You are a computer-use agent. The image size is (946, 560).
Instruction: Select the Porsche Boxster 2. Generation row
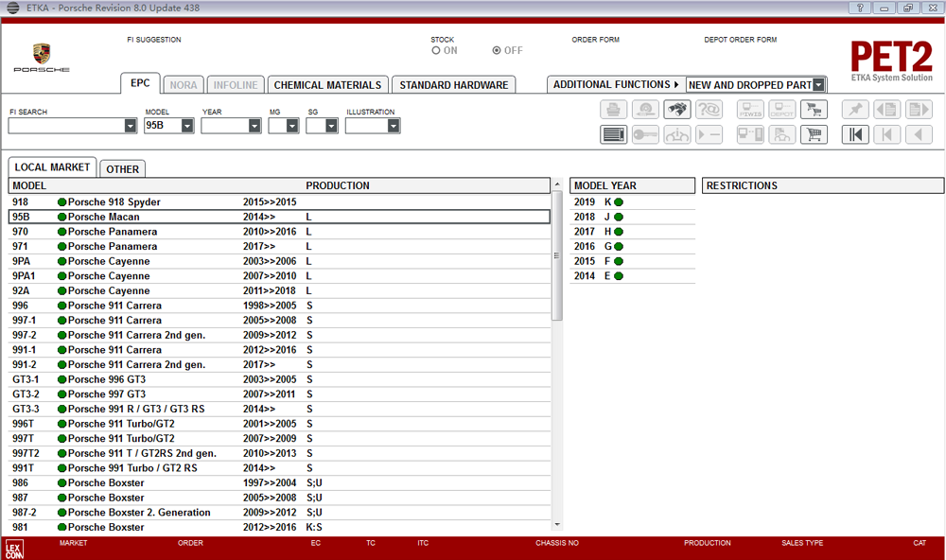(279, 513)
